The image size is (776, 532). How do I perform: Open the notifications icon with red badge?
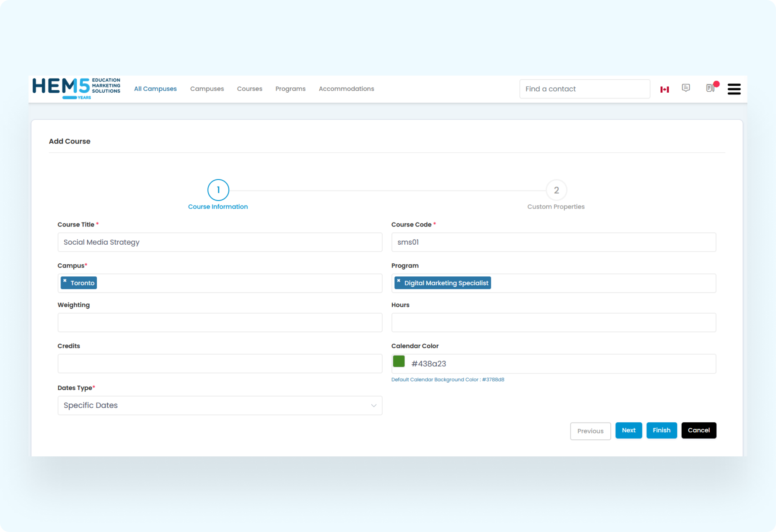point(710,88)
